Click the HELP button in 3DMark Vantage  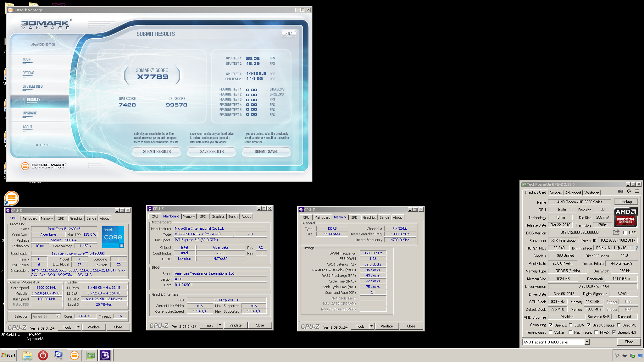(x=289, y=34)
